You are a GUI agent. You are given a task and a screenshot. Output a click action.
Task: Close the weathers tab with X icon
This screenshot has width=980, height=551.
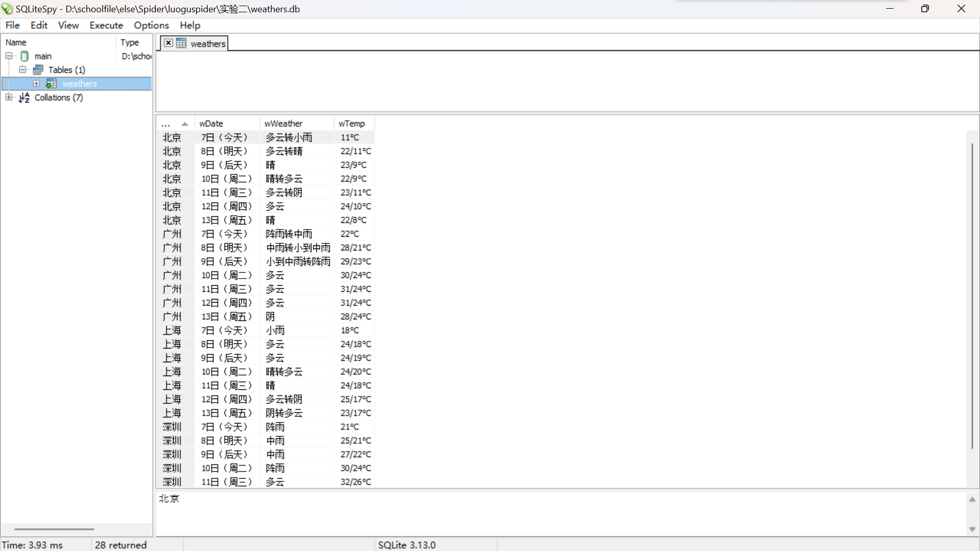[168, 43]
